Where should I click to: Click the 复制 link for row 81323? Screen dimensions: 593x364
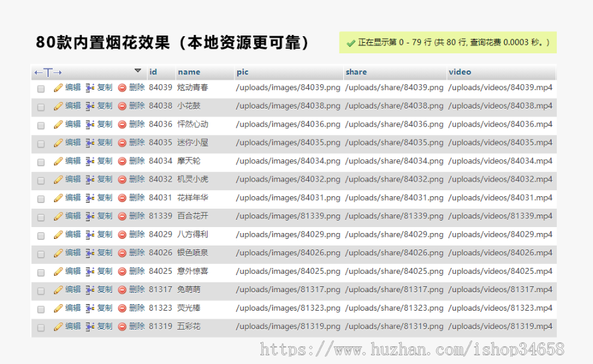pos(105,307)
